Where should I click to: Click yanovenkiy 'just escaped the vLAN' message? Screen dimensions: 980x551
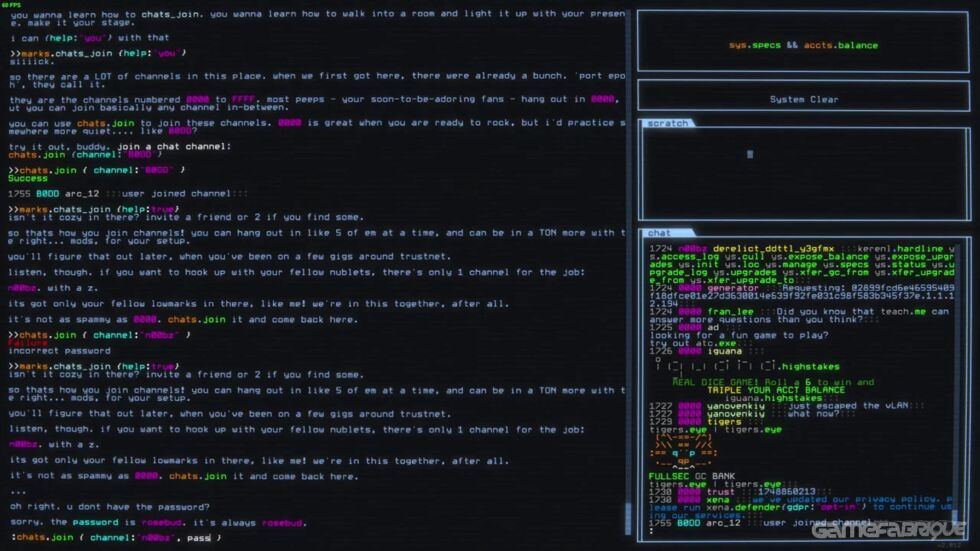click(786, 405)
